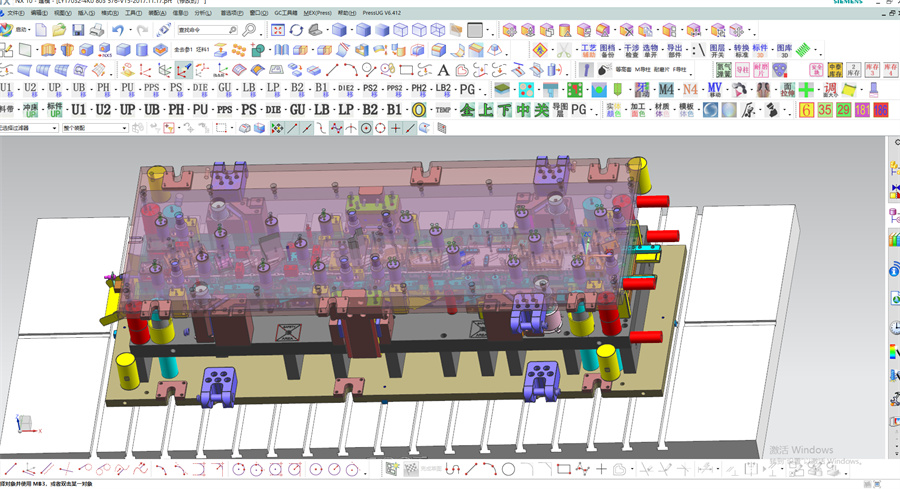The height and width of the screenshot is (489, 900).
Task: Expand the undo history dropdown arrow
Action: click(x=130, y=30)
